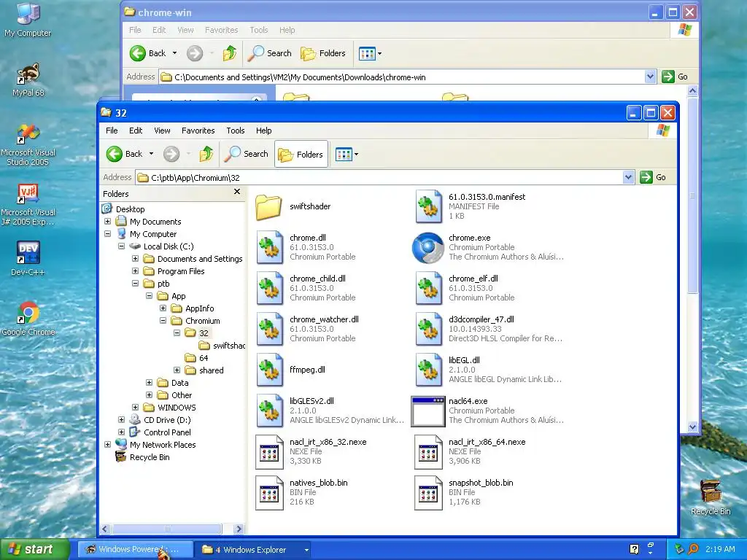Click the Back button in window 32

[x=125, y=154]
